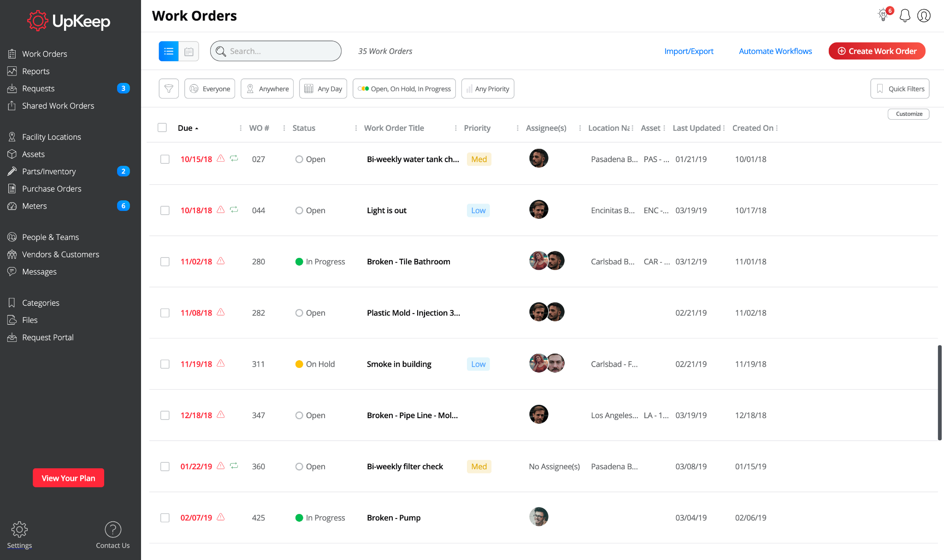The image size is (944, 560).
Task: Click the Create Work Order button
Action: point(876,51)
